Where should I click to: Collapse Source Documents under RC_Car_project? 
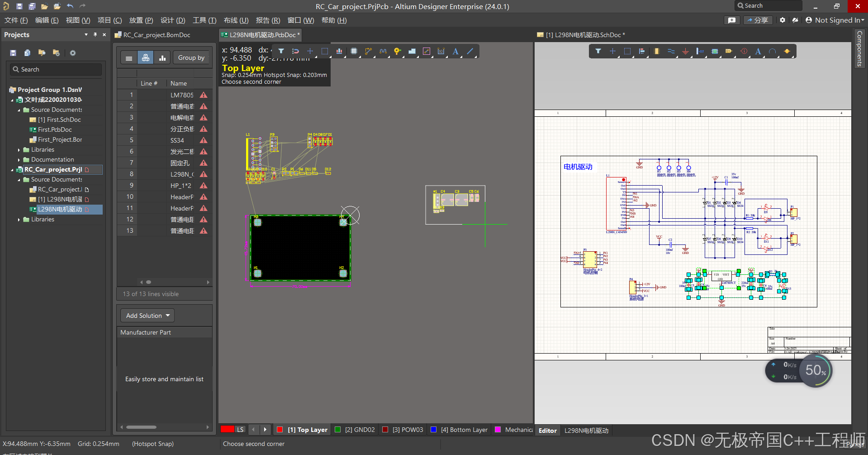(19, 180)
